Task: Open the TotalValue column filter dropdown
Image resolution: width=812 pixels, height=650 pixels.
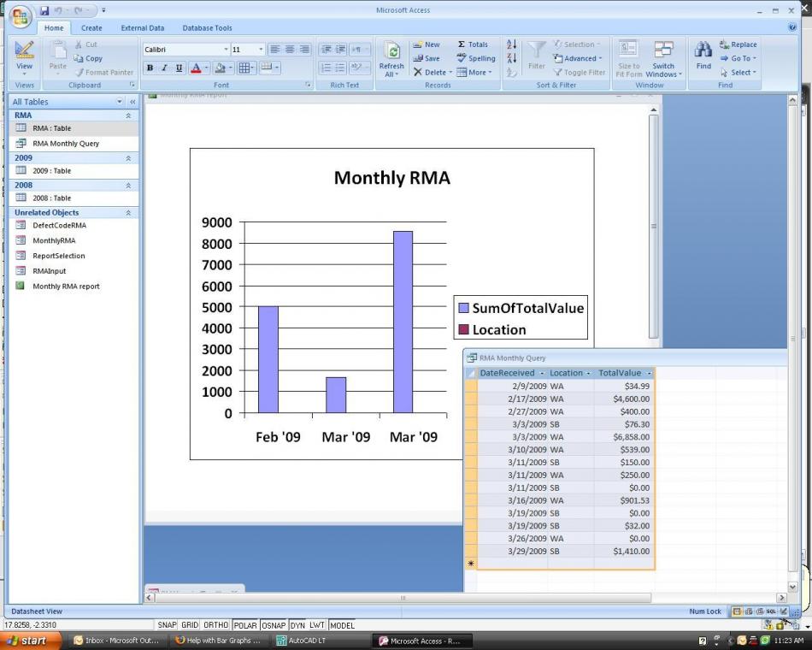Action: [650, 373]
